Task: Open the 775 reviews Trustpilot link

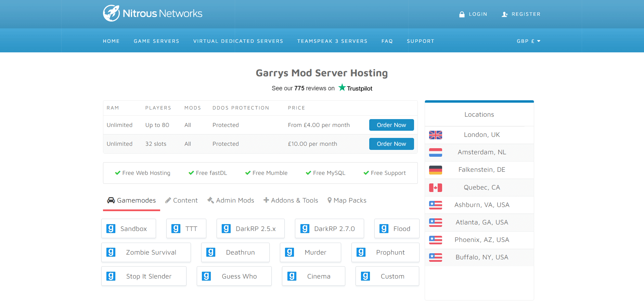Action: (322, 88)
